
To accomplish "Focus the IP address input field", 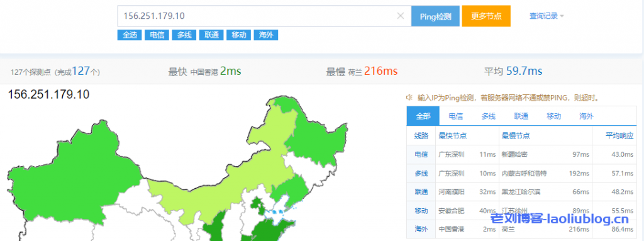I will coord(264,16).
